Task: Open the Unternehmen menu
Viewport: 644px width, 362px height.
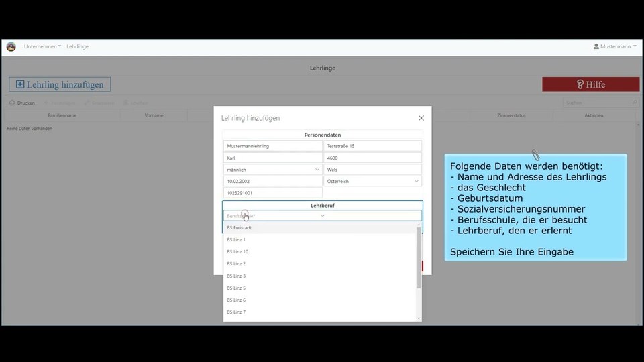Action: [42, 46]
